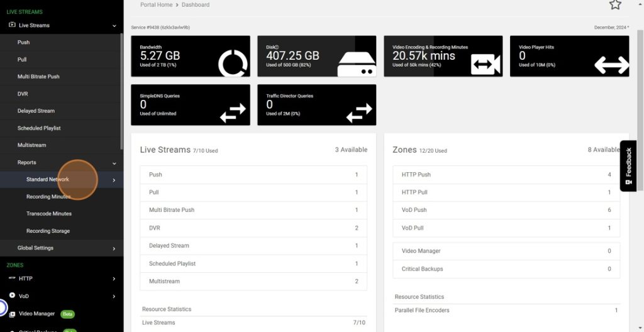Click the Video Player Hits arrows icon

tap(611, 64)
